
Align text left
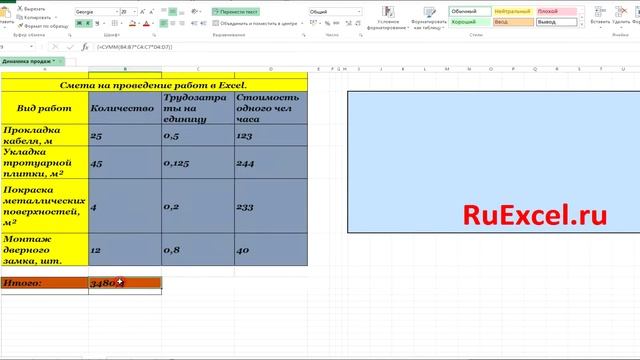[164, 23]
